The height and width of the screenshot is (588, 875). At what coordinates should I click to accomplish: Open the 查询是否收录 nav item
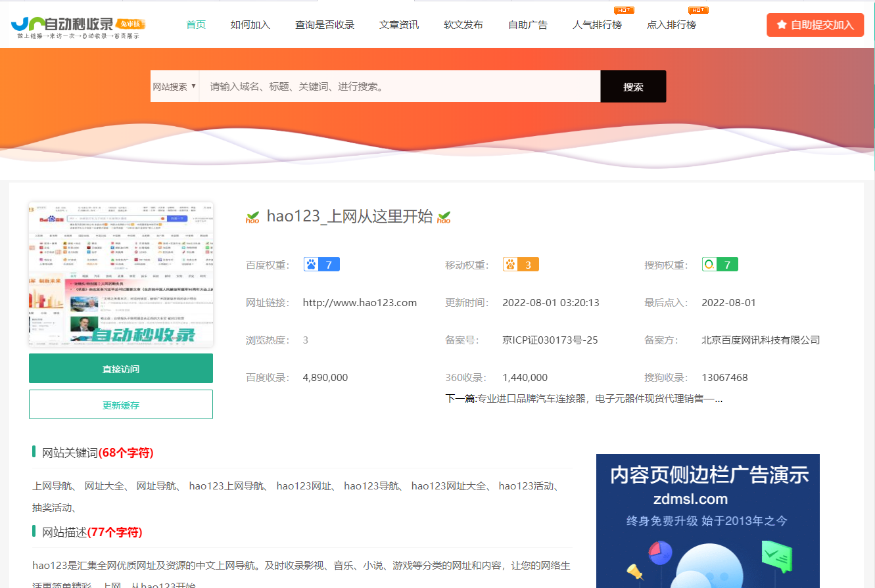tap(325, 25)
